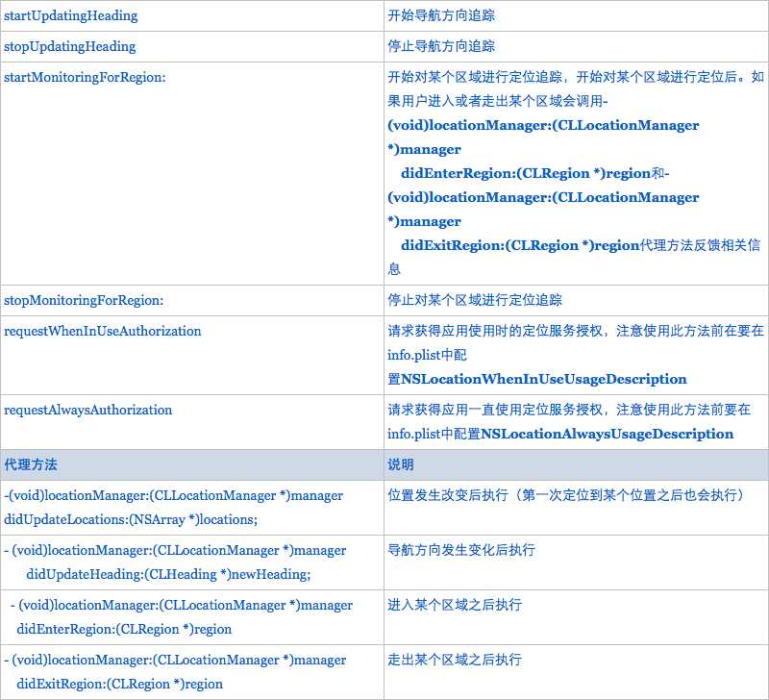769x700 pixels.
Task: Click the 进入某个区域之后执行 description
Action: (x=455, y=606)
